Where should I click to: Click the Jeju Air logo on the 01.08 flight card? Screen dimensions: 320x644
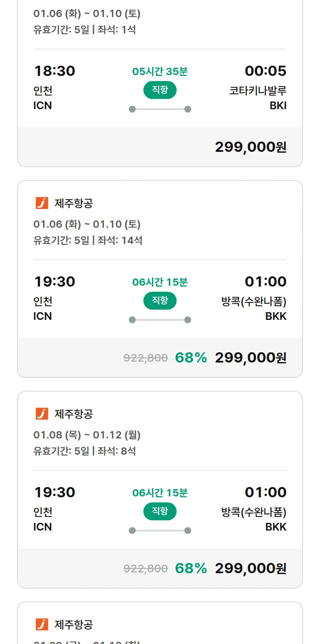coord(42,414)
